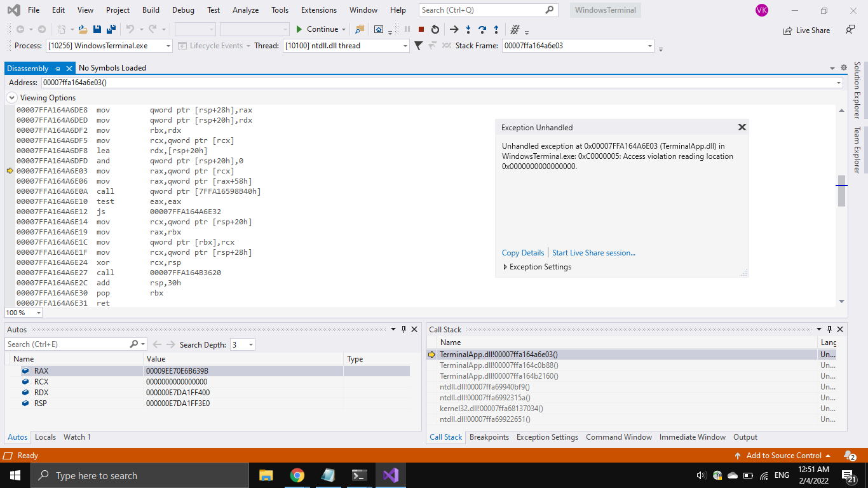The height and width of the screenshot is (488, 868).
Task: Open the VK account avatar
Action: (x=761, y=10)
